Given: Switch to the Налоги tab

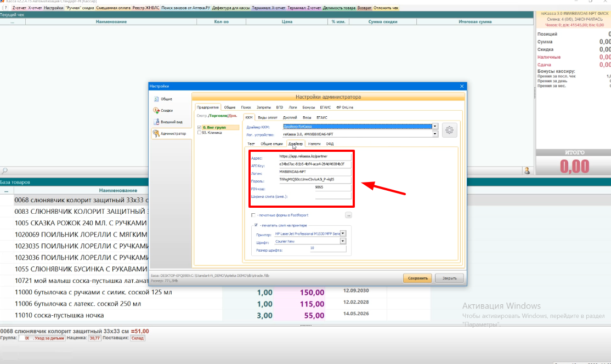Looking at the screenshot, I should pos(314,144).
